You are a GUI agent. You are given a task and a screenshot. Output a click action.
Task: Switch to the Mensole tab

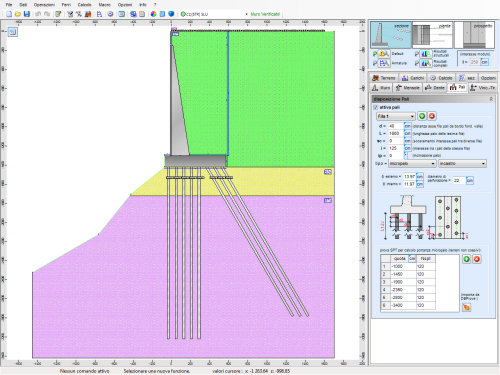click(x=408, y=88)
